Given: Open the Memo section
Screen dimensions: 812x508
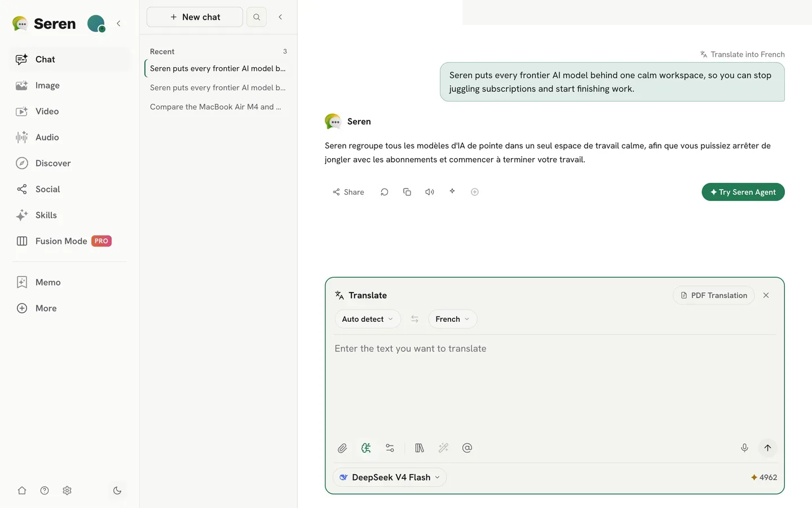Looking at the screenshot, I should 70,282.
